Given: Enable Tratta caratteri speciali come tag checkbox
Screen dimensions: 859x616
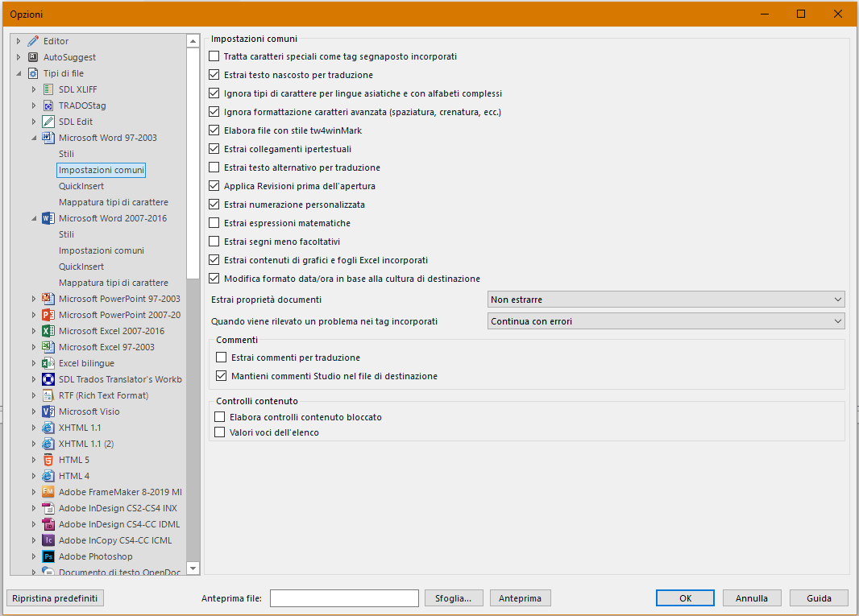Looking at the screenshot, I should click(x=214, y=56).
